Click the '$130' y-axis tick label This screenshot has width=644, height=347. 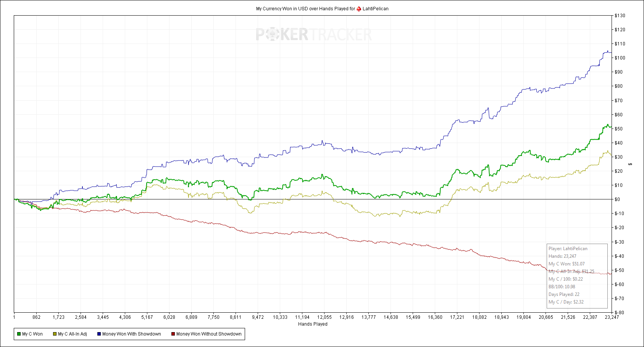620,16
